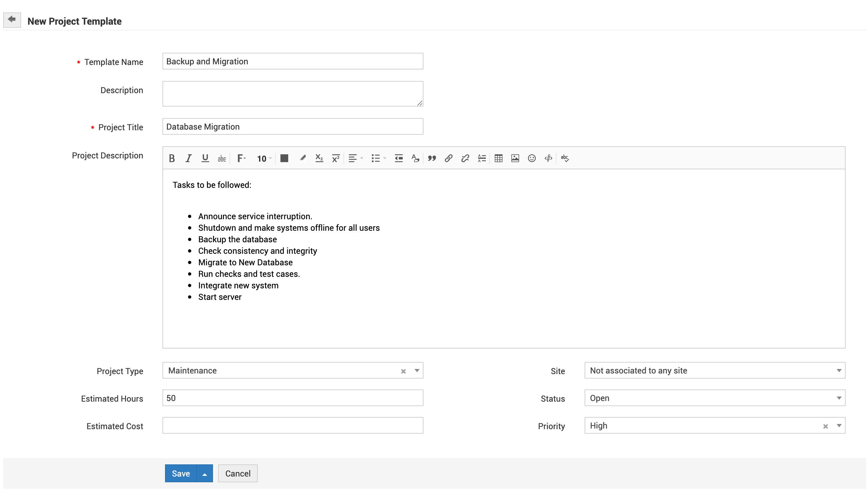Screen dimensions: 868x489
Task: Toggle underline text formatting
Action: tap(205, 158)
